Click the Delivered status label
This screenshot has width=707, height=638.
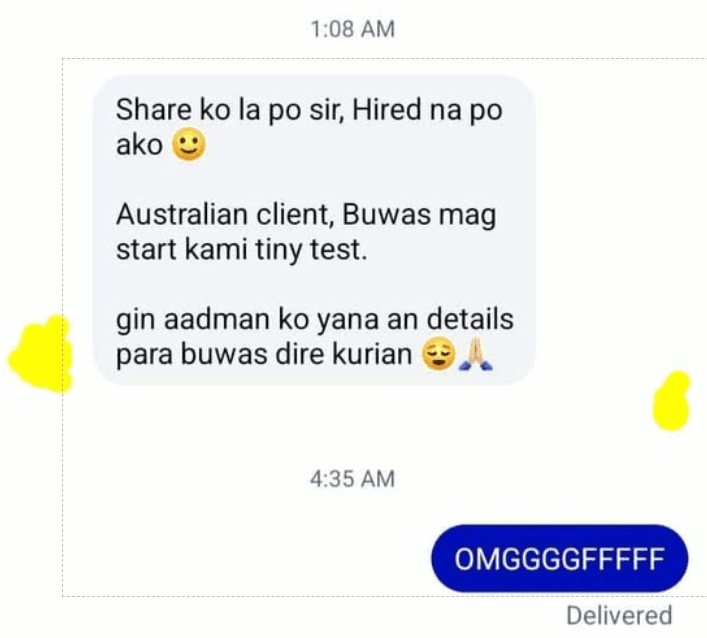(x=619, y=615)
